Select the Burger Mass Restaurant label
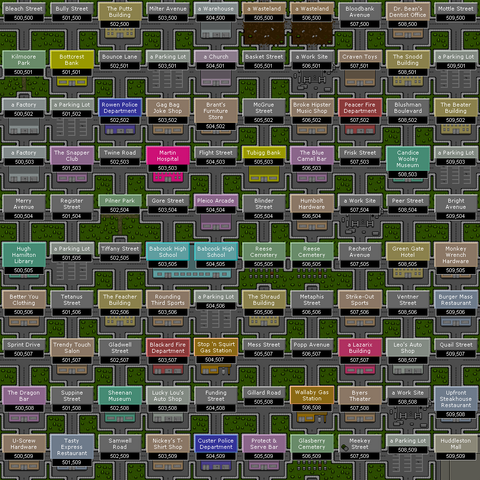The image size is (480, 480). click(x=456, y=300)
